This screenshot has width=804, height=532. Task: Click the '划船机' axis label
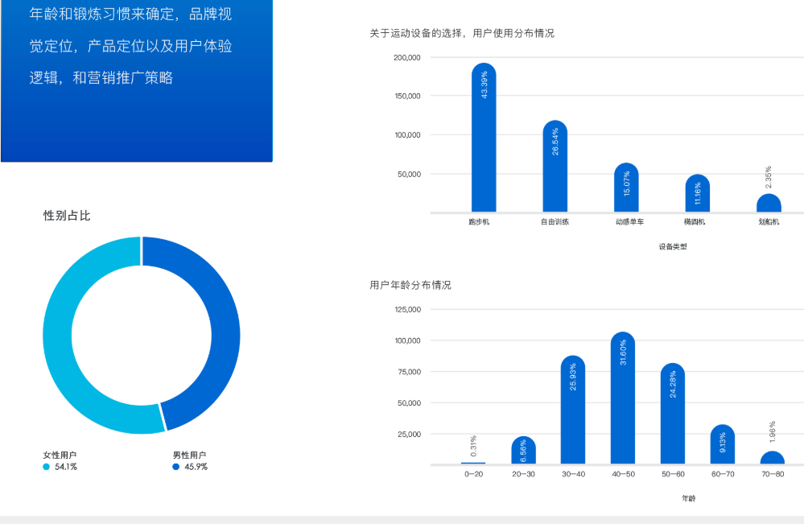769,221
